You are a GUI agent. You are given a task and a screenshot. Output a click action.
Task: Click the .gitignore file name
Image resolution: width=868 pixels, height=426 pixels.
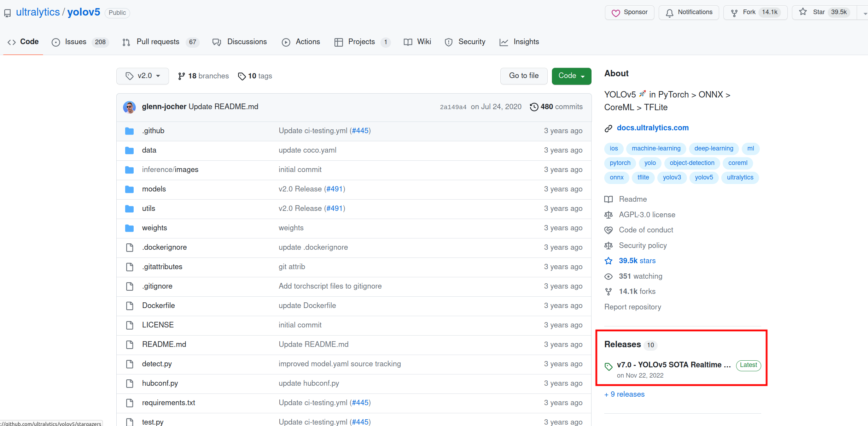click(x=157, y=286)
